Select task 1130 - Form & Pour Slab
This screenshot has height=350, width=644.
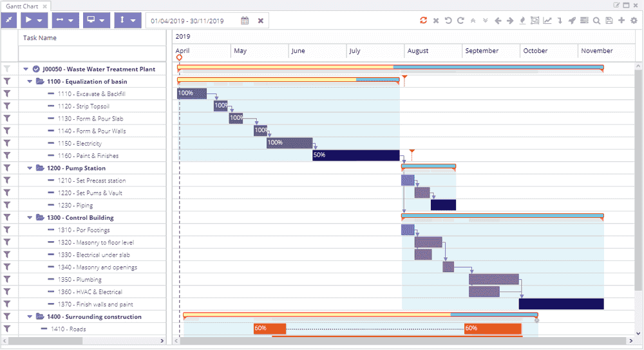coord(90,119)
